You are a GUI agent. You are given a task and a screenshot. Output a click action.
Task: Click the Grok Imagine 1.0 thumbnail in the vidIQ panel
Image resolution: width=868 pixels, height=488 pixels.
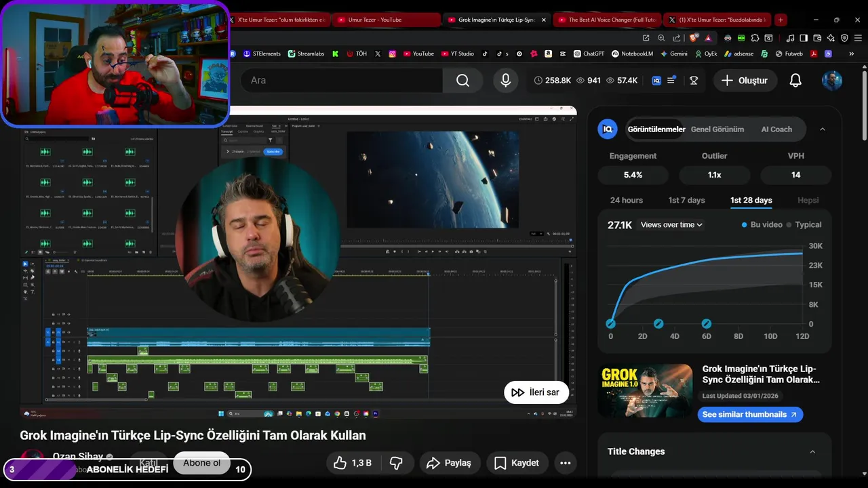pos(645,390)
